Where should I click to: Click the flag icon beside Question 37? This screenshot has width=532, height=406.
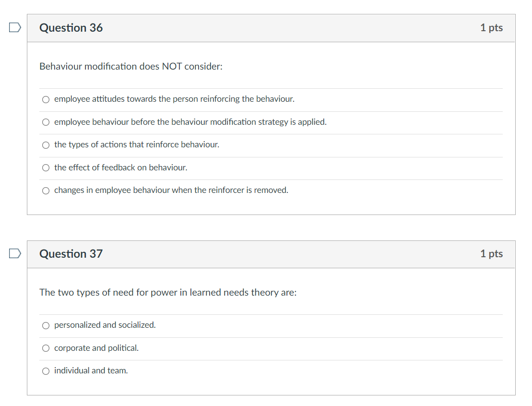click(14, 253)
